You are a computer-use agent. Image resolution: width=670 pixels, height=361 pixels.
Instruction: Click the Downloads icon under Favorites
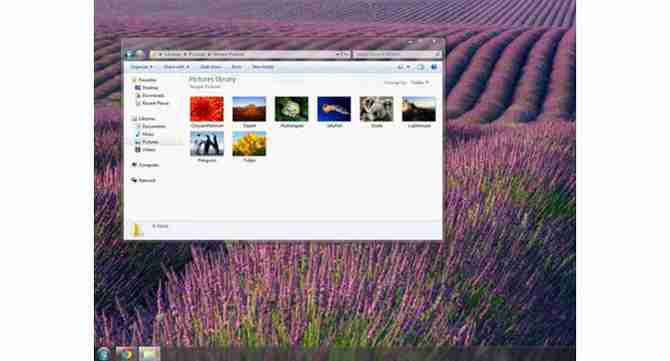pyautogui.click(x=138, y=95)
